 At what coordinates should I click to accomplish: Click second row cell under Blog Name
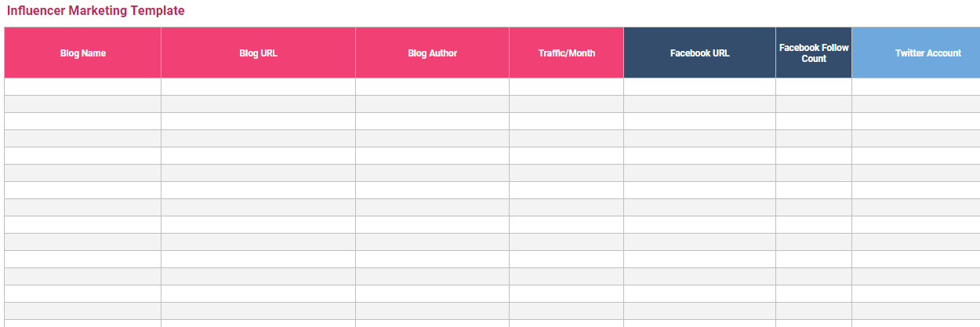click(x=83, y=104)
